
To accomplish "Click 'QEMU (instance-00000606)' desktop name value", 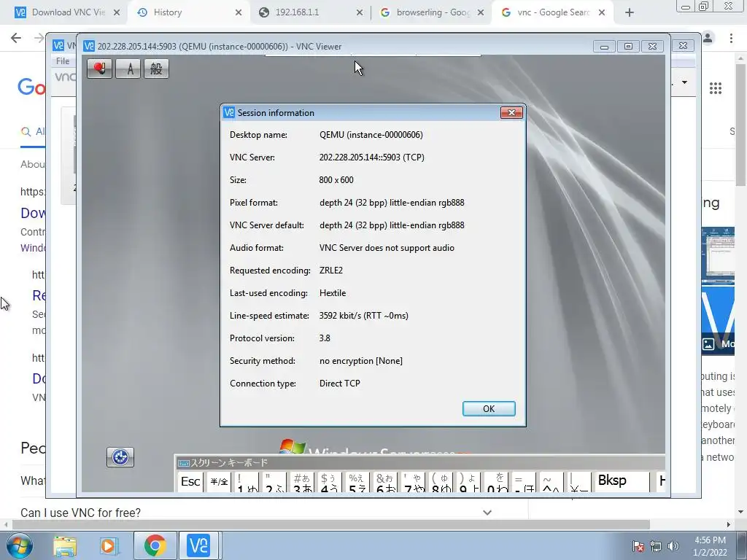I will tap(371, 135).
